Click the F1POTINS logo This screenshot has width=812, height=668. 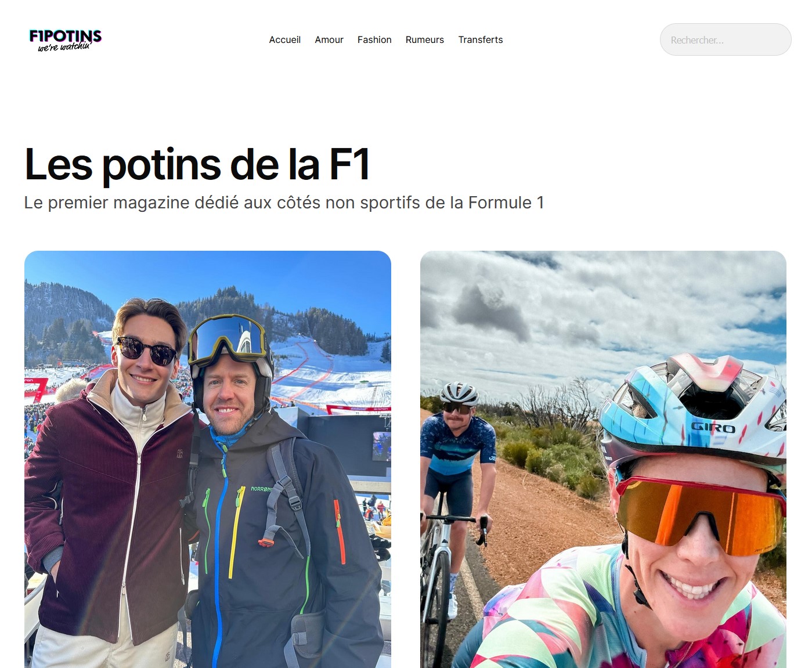point(66,39)
